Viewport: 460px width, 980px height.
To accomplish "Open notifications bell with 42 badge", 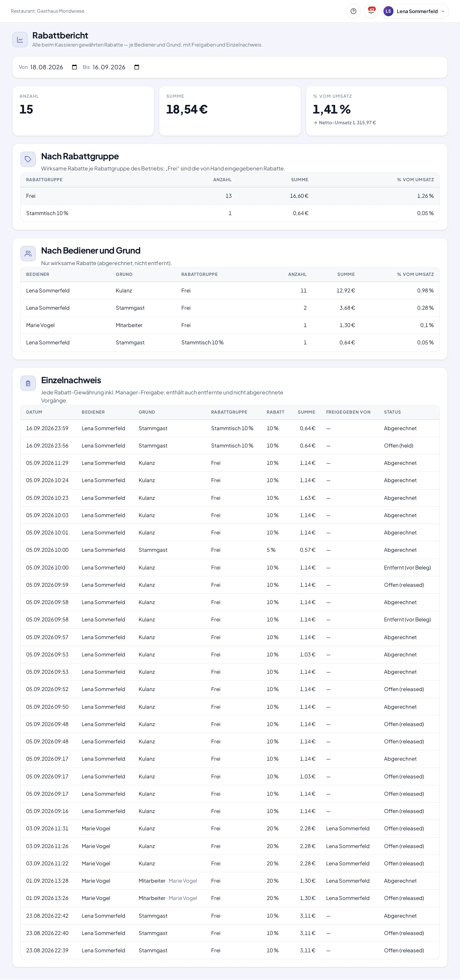I will 371,11.
